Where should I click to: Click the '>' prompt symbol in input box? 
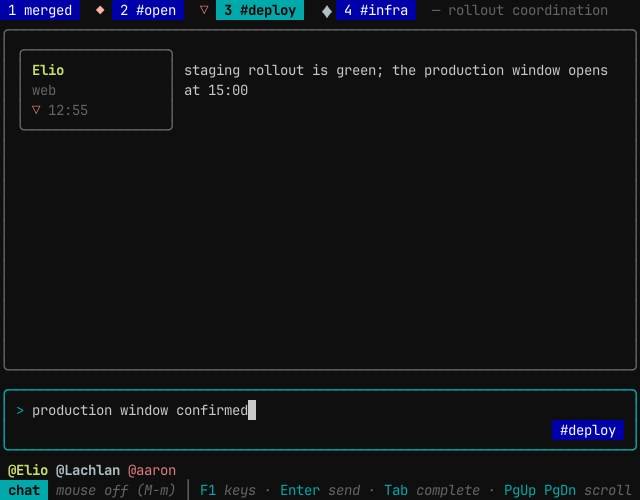(20, 410)
